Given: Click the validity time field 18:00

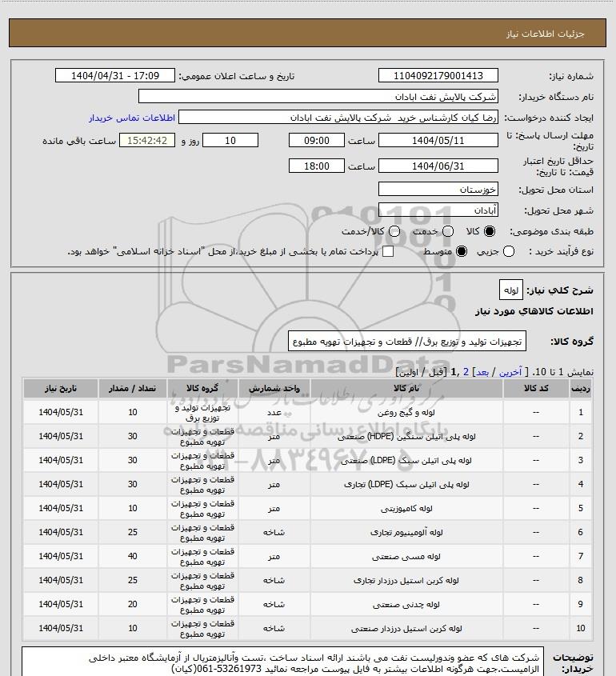Looking at the screenshot, I should click(x=317, y=166).
